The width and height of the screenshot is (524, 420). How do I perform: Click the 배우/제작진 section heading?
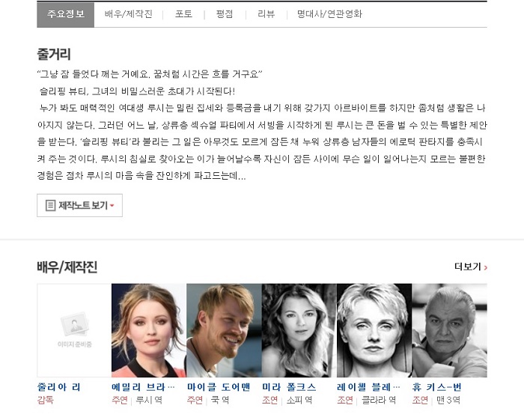coord(67,267)
